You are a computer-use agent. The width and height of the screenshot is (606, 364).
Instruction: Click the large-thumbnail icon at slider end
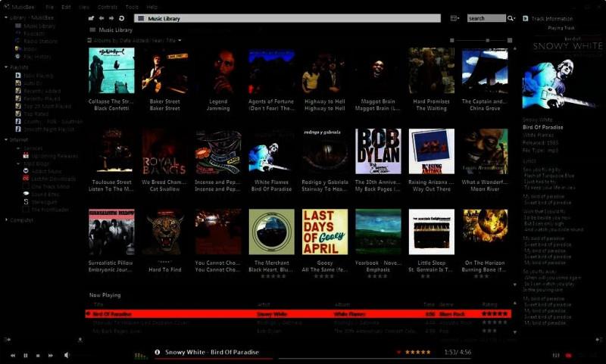click(x=510, y=40)
